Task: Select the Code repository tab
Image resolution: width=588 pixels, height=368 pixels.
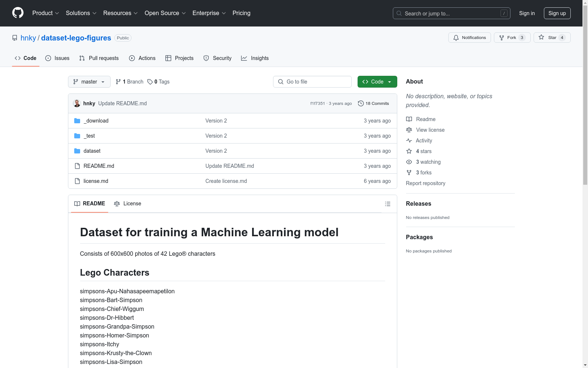Action: point(26,58)
